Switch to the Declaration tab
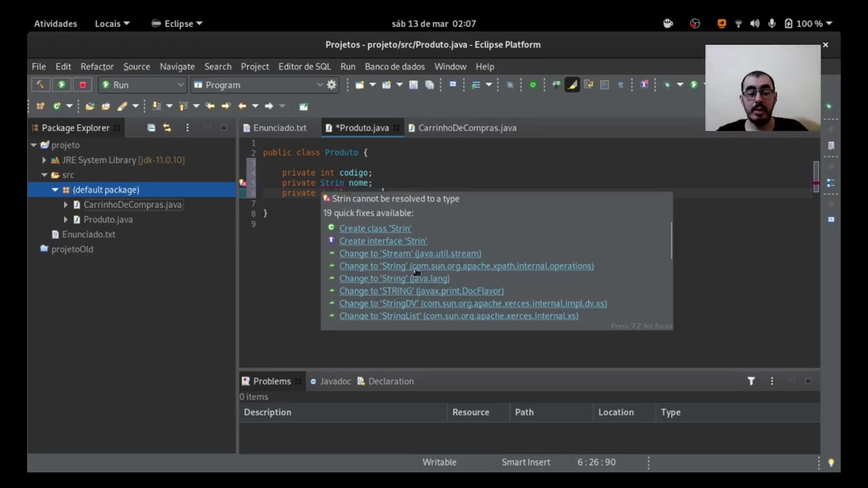The image size is (868, 488). coord(385,381)
